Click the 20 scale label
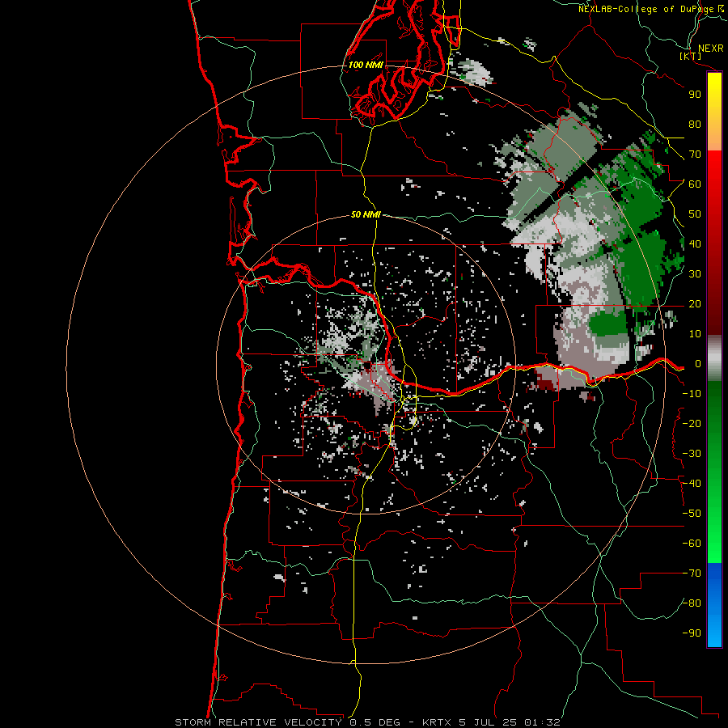This screenshot has height=728, width=728. 695,303
